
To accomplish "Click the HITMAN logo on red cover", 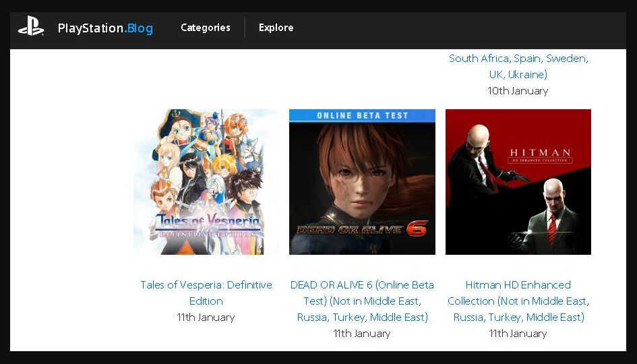I will click(540, 155).
